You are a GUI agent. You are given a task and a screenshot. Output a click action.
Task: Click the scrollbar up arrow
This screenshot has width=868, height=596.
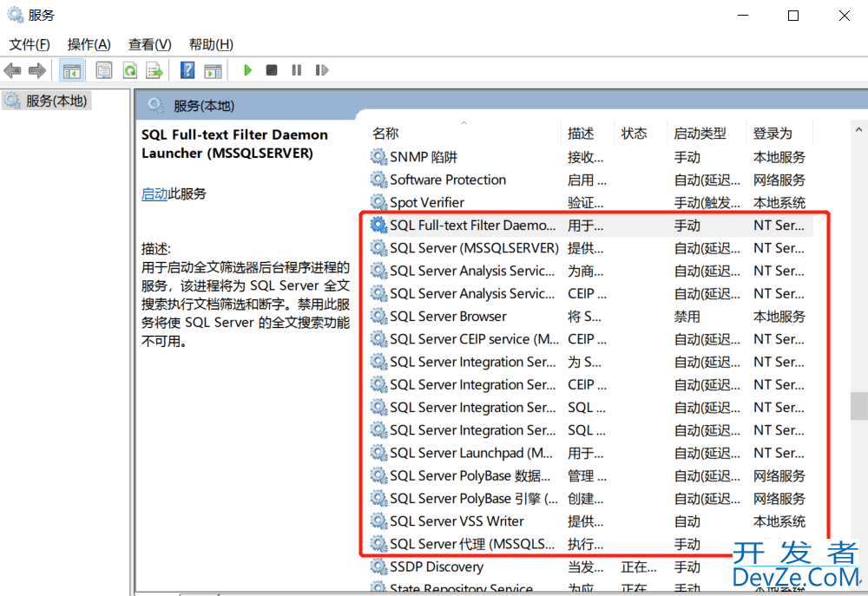(x=858, y=130)
